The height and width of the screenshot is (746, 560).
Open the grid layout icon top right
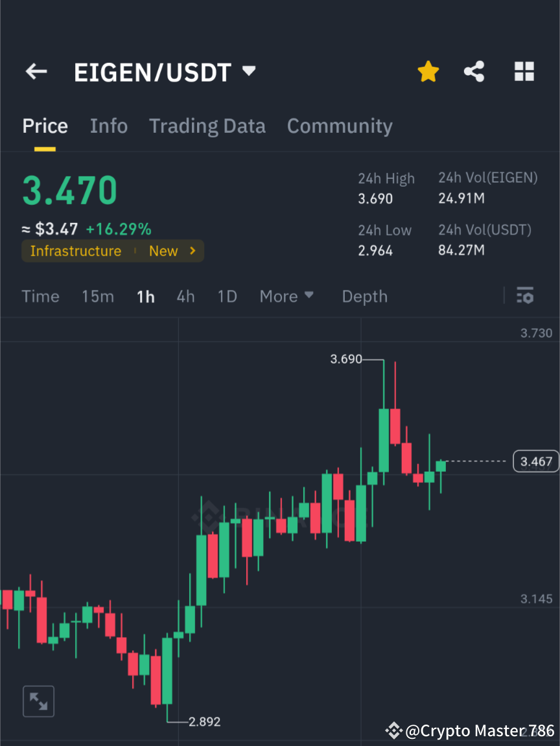[524, 71]
